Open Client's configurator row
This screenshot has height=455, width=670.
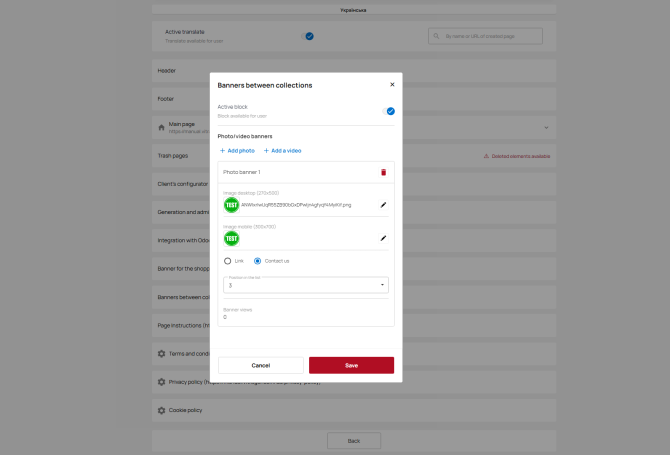(x=354, y=184)
